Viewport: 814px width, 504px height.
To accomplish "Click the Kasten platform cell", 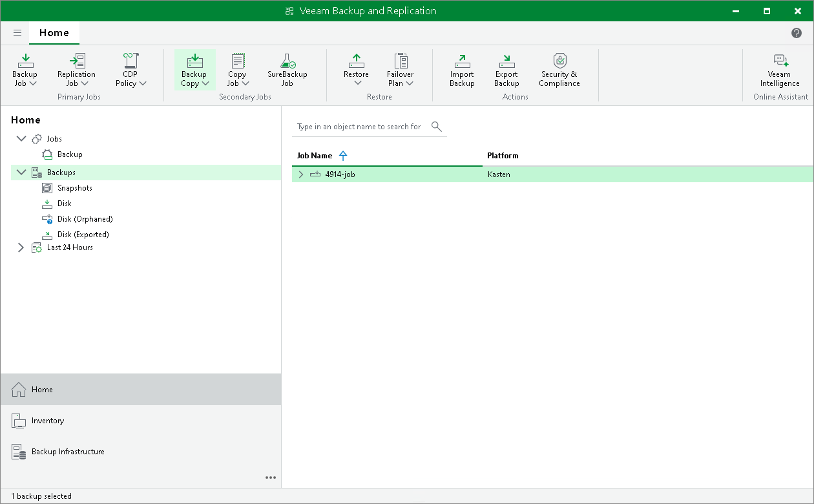I will coord(499,174).
